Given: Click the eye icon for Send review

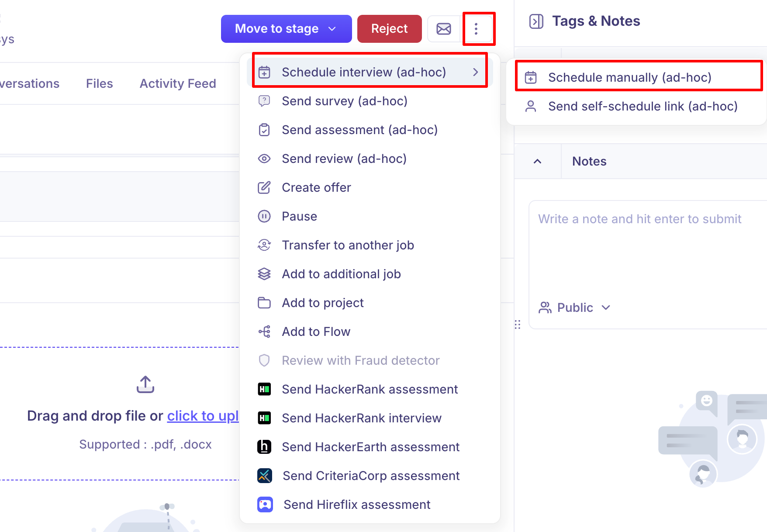Looking at the screenshot, I should [264, 159].
